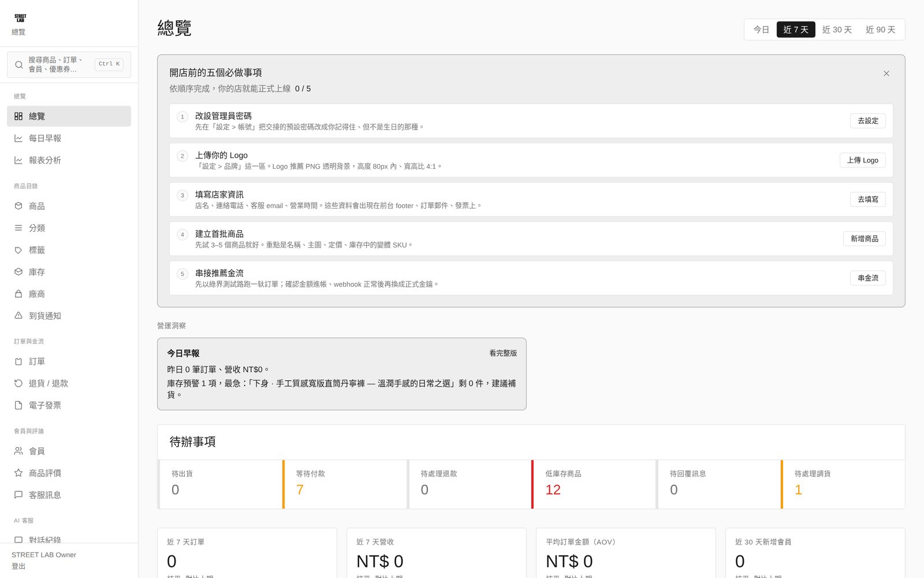Open 電子發票 page

click(69, 405)
